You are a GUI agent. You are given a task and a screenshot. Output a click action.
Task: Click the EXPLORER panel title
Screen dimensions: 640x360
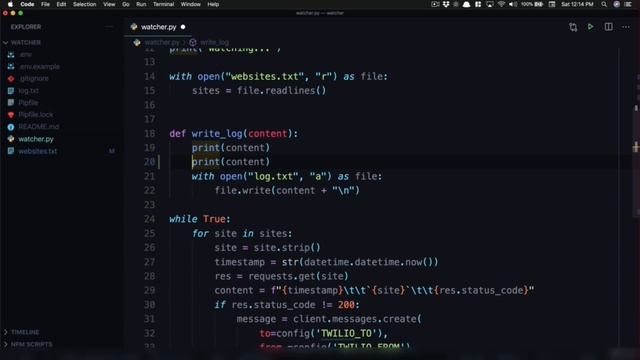point(26,27)
